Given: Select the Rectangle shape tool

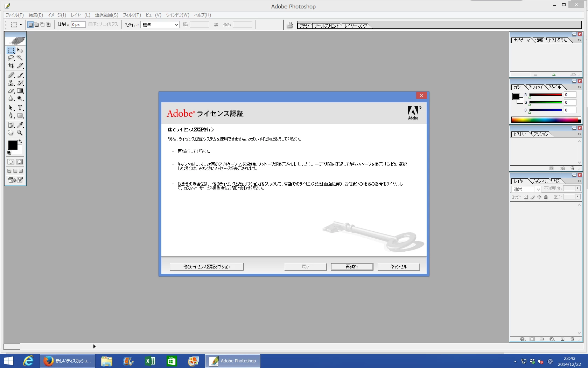Looking at the screenshot, I should [x=20, y=116].
